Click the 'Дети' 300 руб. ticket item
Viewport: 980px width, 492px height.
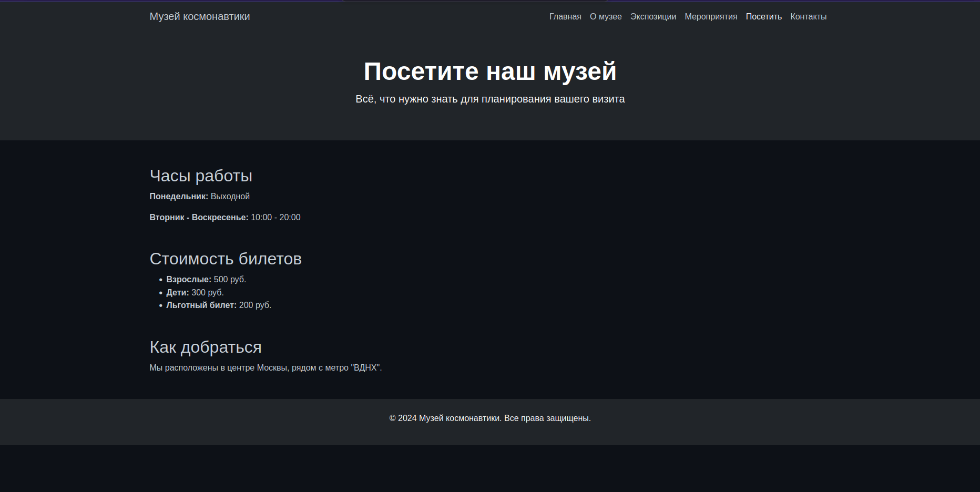click(195, 293)
